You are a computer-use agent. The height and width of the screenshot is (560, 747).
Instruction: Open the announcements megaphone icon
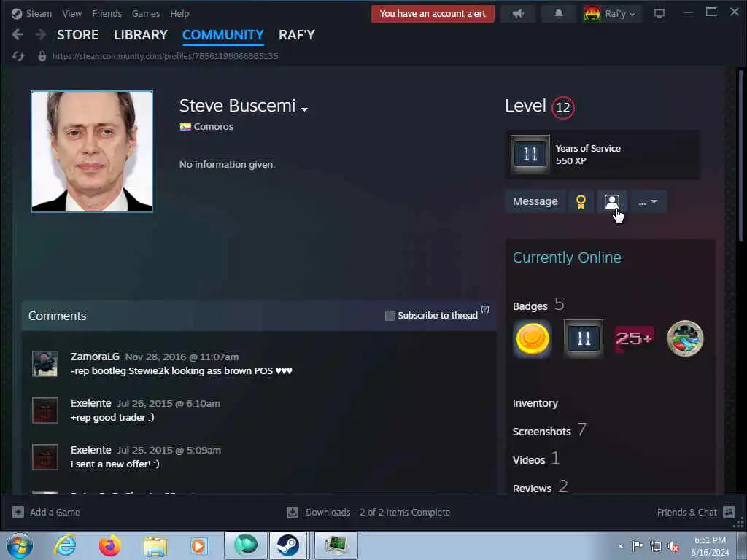(519, 14)
